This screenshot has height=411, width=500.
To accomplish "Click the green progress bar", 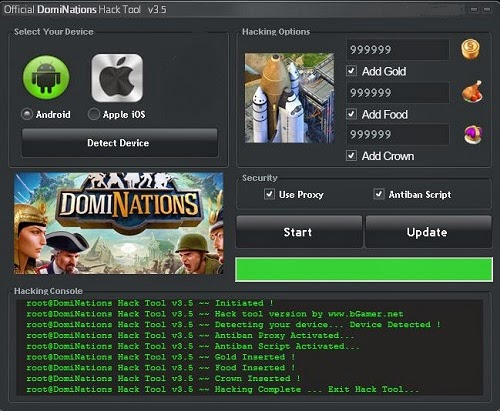I will pyautogui.click(x=364, y=269).
